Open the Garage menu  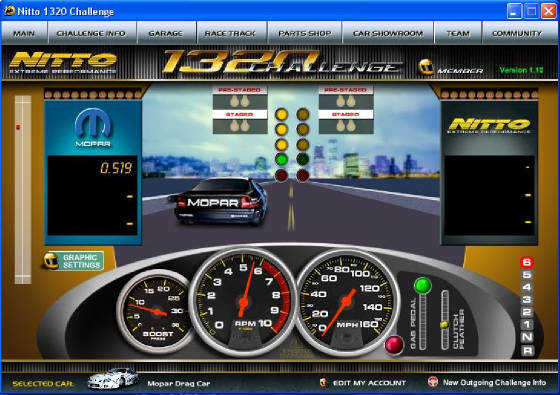166,33
